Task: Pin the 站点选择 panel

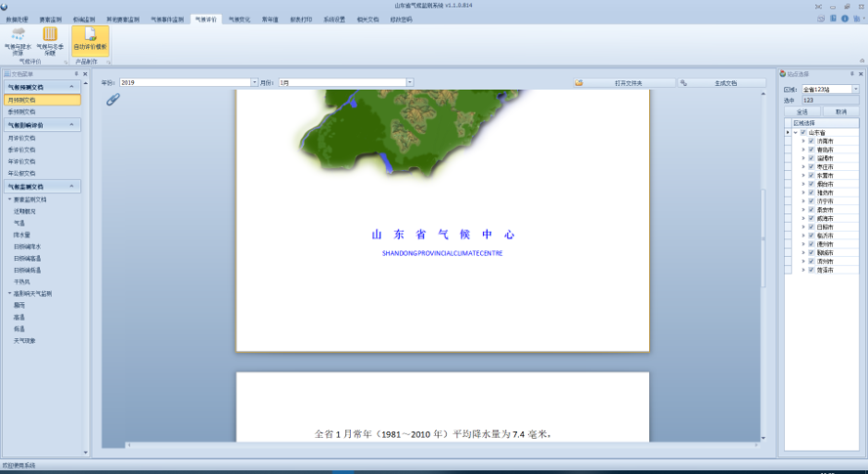Action: pos(851,73)
